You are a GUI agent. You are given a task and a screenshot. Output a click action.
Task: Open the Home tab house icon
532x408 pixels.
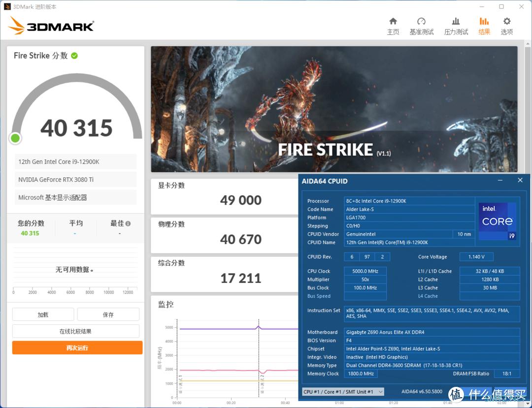pyautogui.click(x=393, y=21)
